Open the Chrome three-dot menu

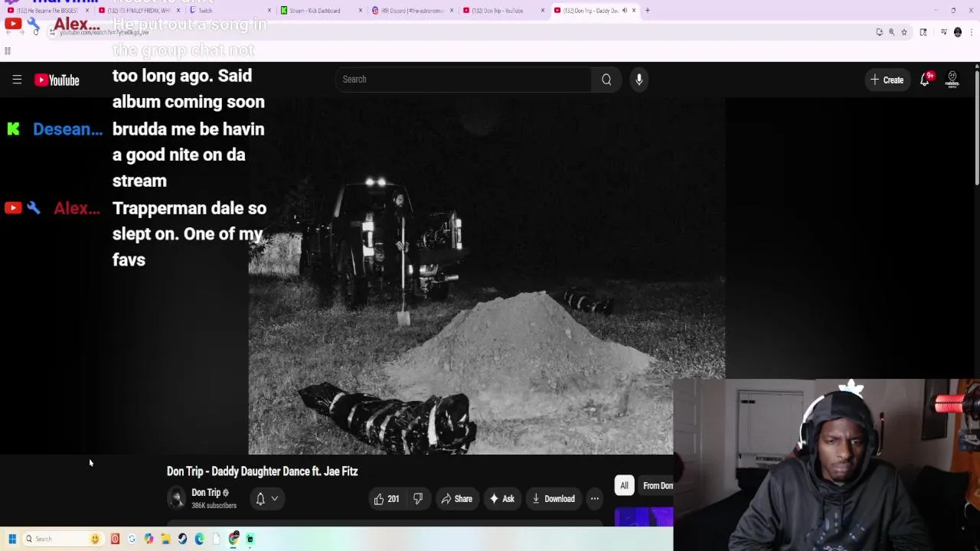tap(972, 32)
